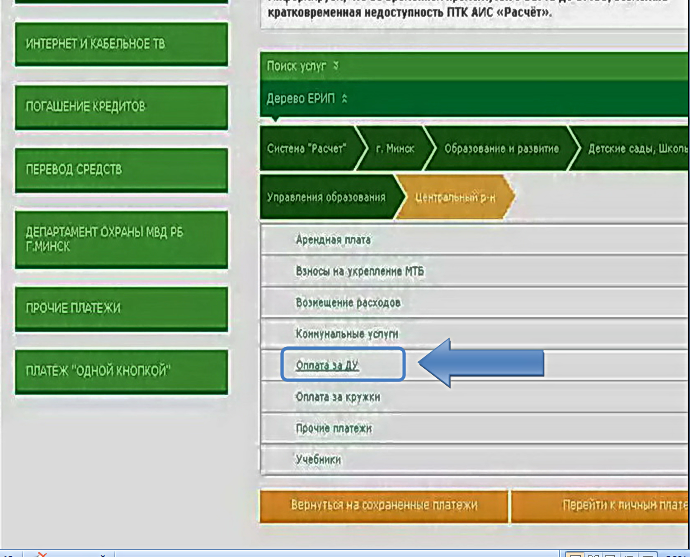Choose Арендная плата from service list
Viewport: 690px width, 557px height.
333,241
